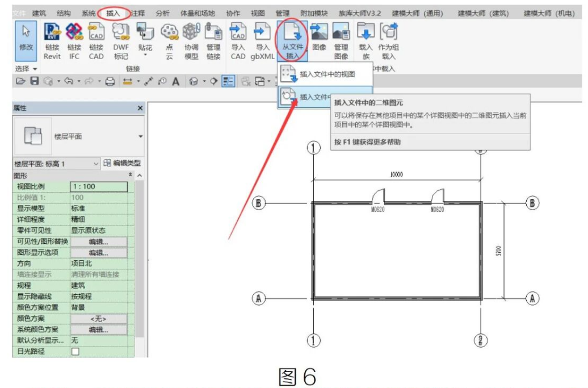Click the Color Scheme (颜色方案) <无> button
Screen dimensions: 588x388
click(99, 319)
